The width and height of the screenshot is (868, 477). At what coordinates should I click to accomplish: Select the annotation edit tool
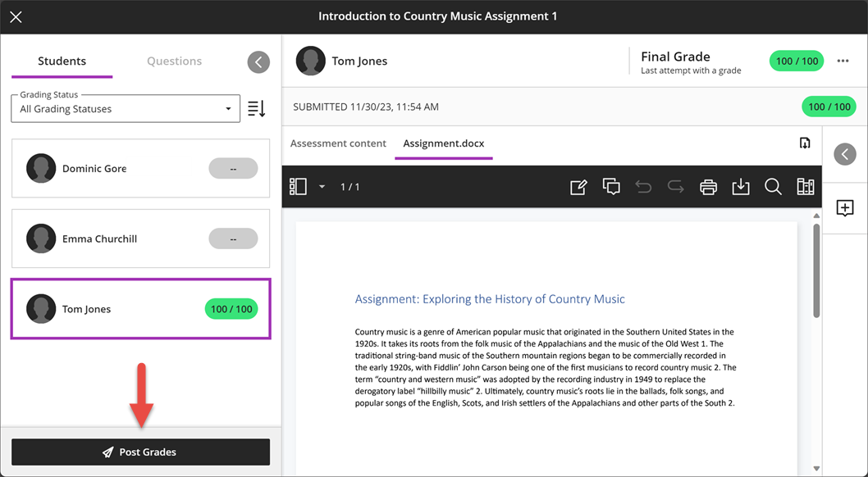[x=578, y=187]
